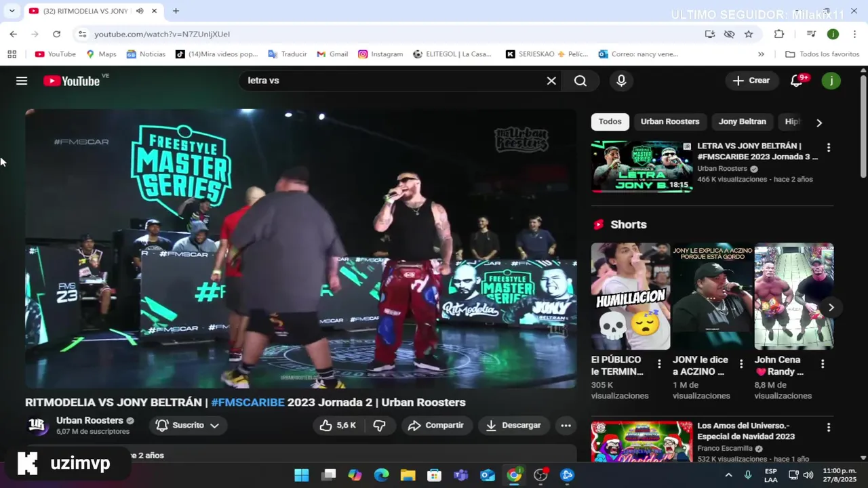
Task: Open options for Letra vs Jony Beltrán video
Action: click(828, 147)
